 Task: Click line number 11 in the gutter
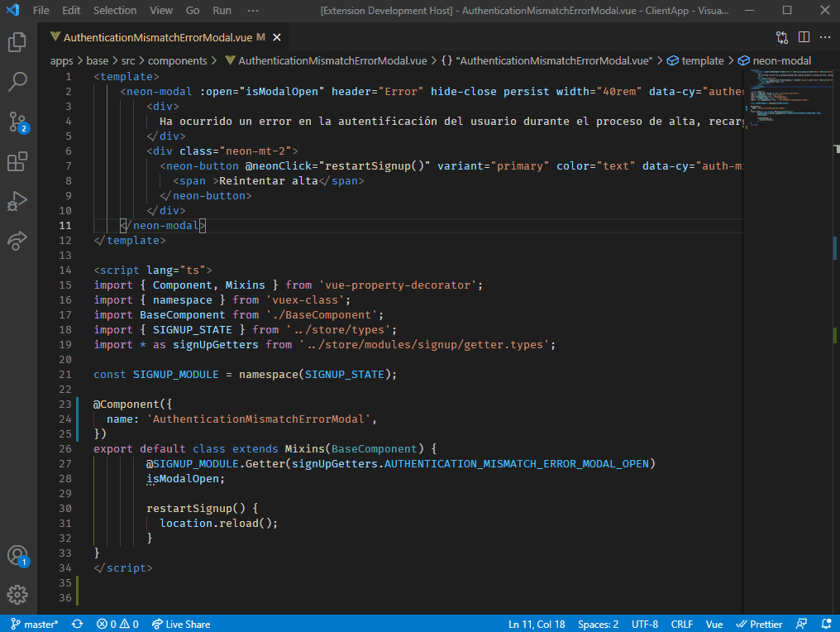coord(65,226)
